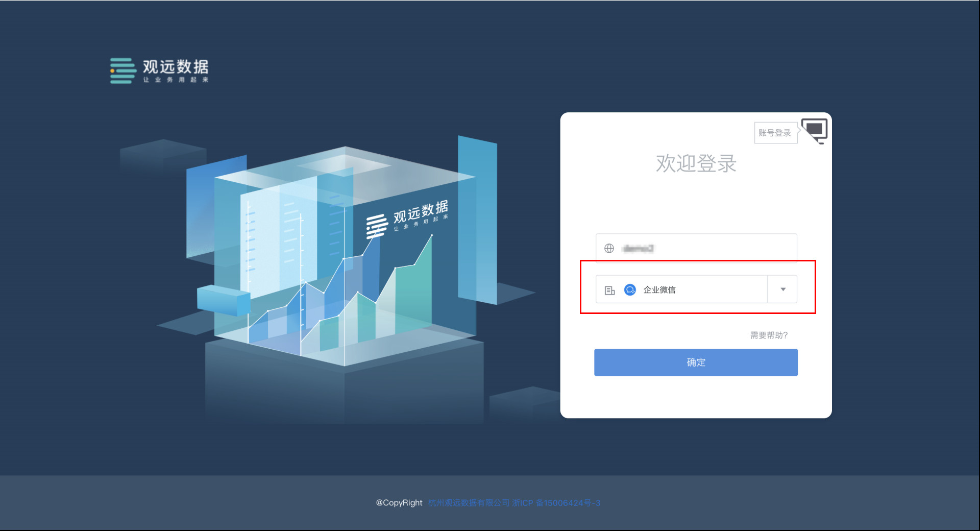
Task: Confirm login with the 确定 button
Action: [x=696, y=363]
